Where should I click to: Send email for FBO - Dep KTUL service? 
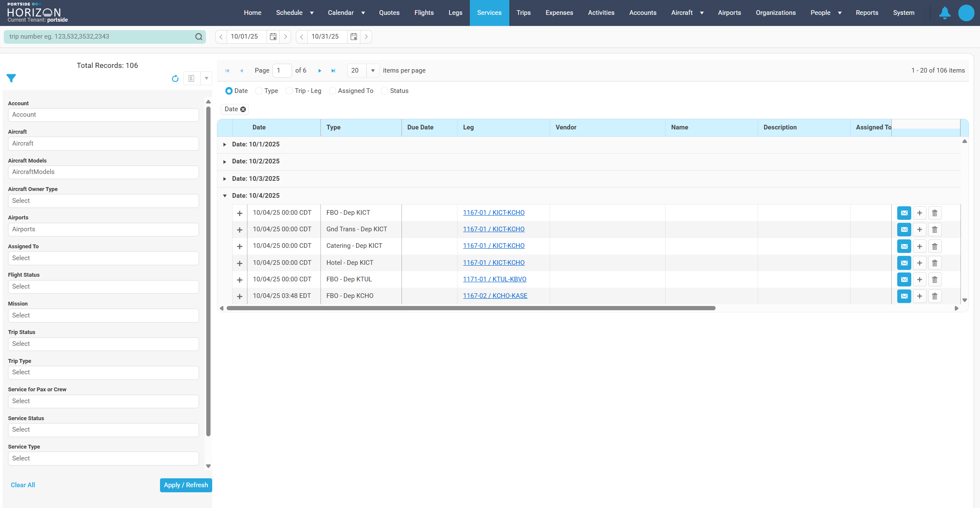[904, 280]
